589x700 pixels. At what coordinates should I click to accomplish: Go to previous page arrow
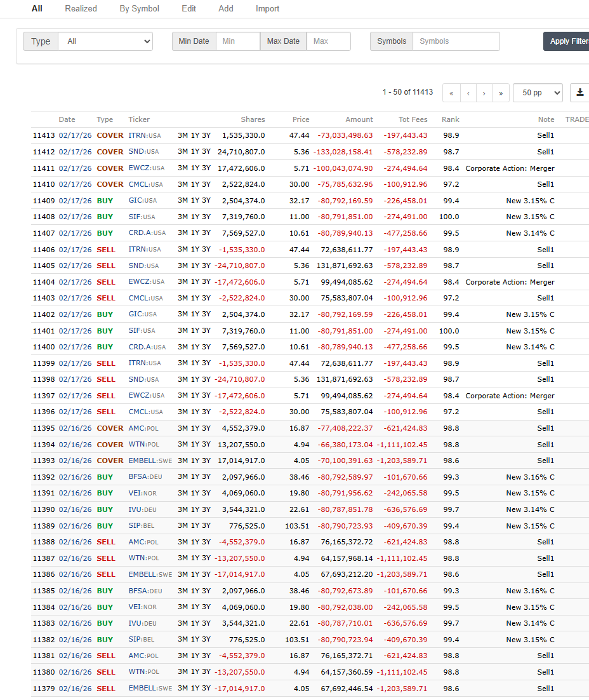pyautogui.click(x=468, y=93)
